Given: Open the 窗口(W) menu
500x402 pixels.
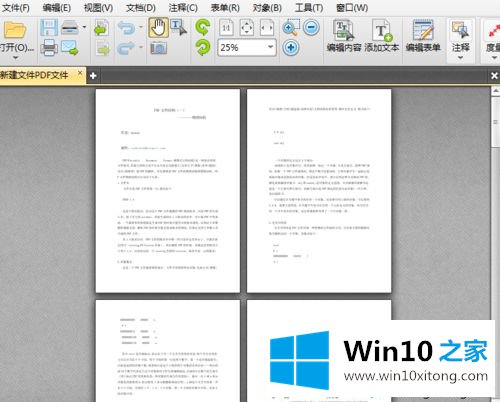Looking at the screenshot, I should click(x=352, y=7).
